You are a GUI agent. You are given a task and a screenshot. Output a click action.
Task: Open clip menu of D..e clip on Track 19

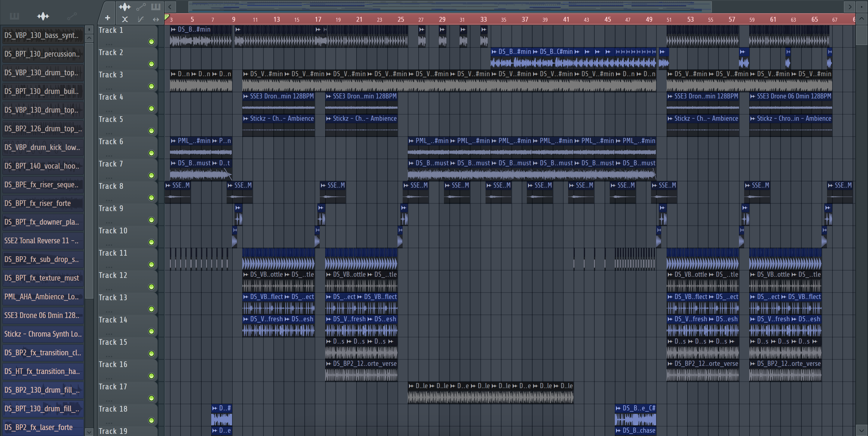[215, 431]
